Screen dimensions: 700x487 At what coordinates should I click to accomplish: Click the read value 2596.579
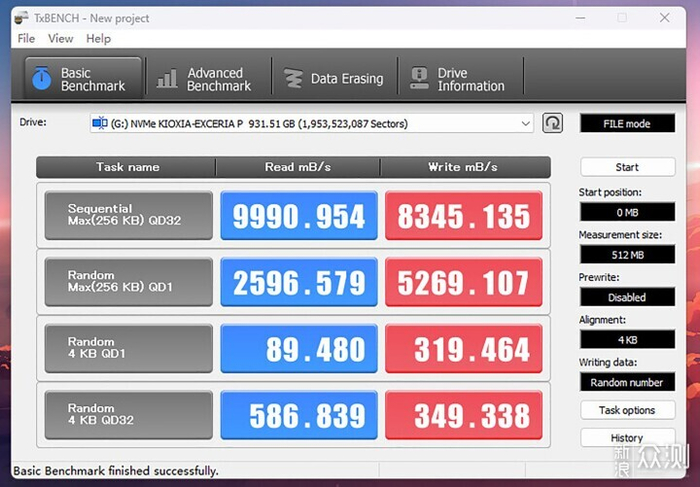tap(299, 282)
